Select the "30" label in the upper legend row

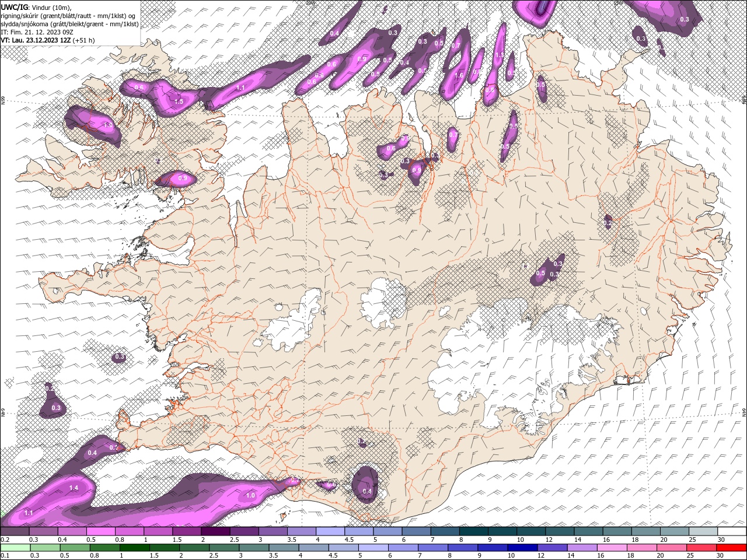tap(722, 540)
